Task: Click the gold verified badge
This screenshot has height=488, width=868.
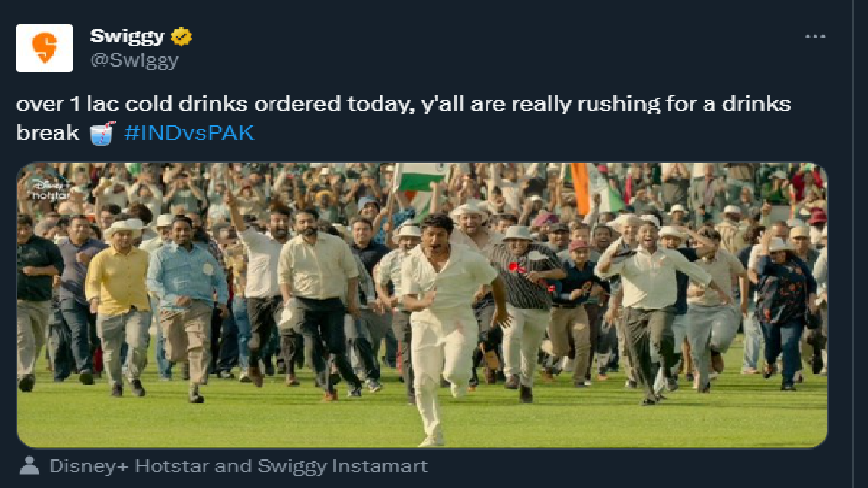Action: [x=181, y=36]
